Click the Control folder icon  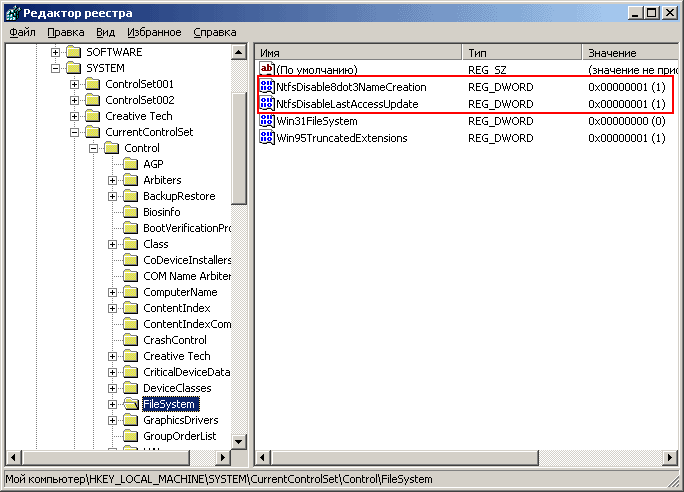tap(112, 148)
